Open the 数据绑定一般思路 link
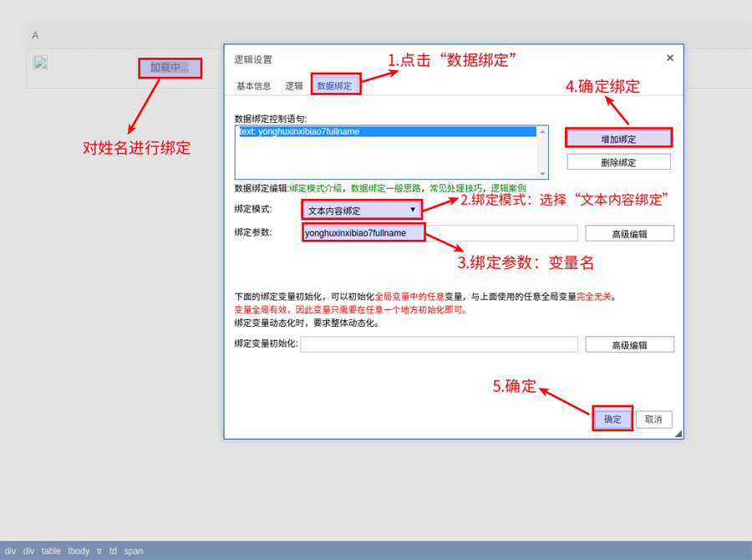This screenshot has width=752, height=560. click(387, 188)
